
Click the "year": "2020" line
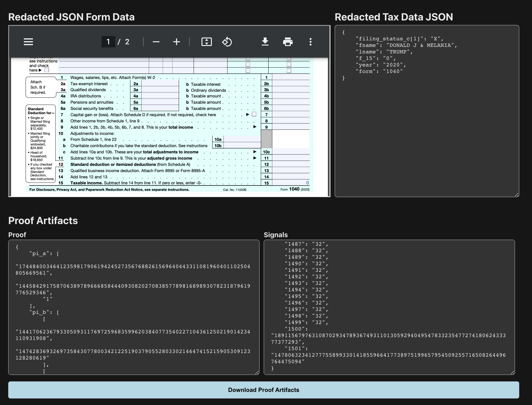[x=381, y=65]
